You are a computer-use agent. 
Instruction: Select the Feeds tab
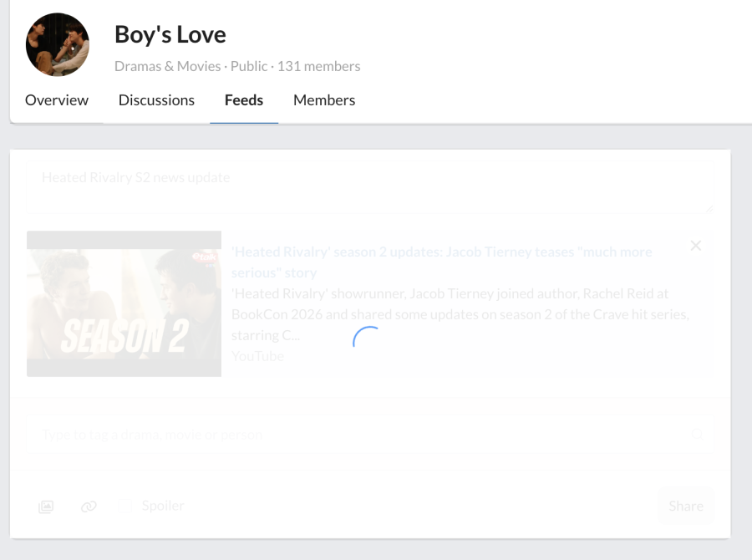pyautogui.click(x=244, y=100)
